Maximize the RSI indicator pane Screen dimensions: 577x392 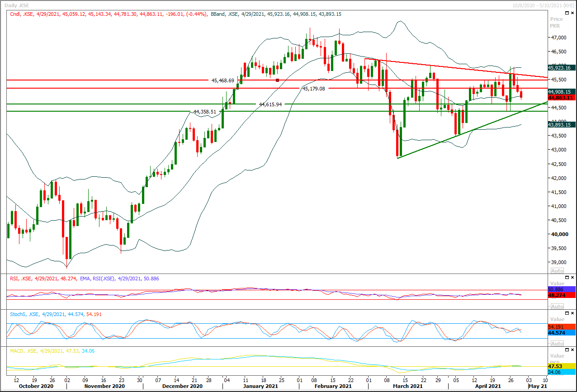(x=567, y=279)
